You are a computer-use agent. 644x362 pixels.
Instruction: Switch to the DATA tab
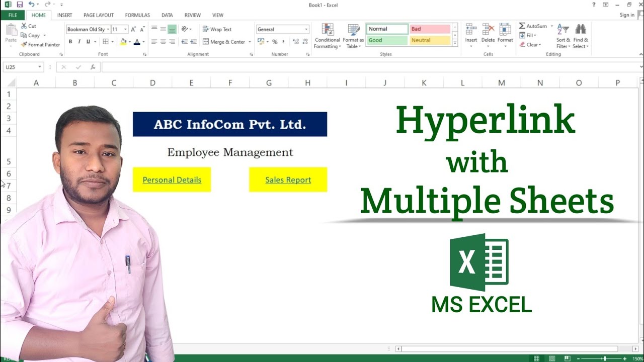pos(167,15)
